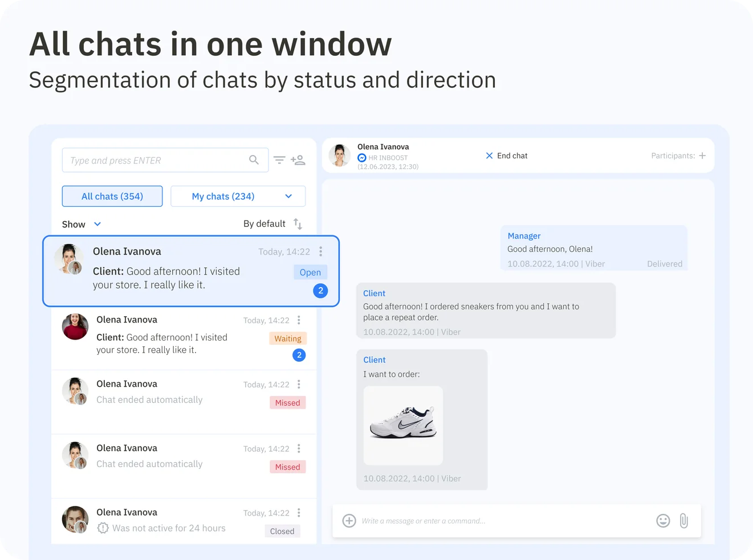753x560 pixels.
Task: Open three-dot menu of the Open chat
Action: pos(321,251)
